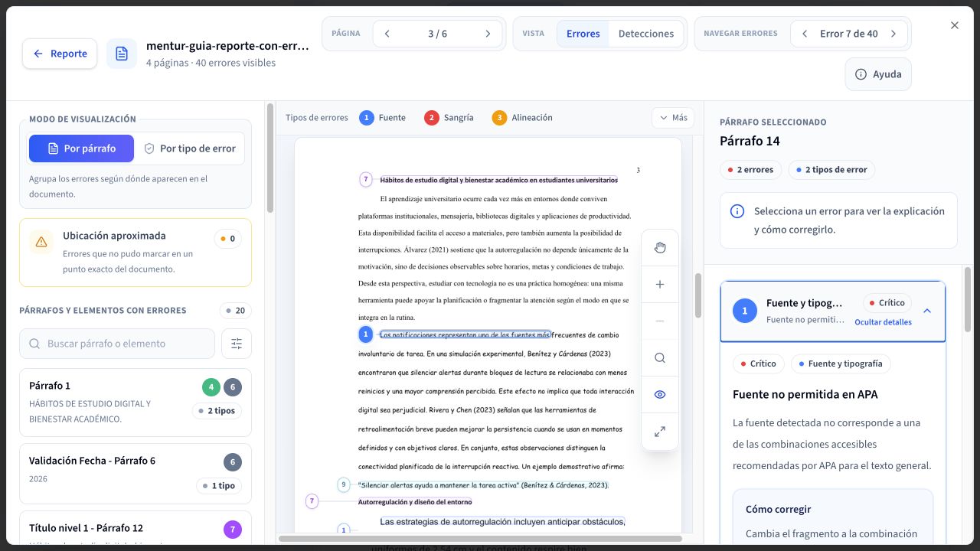This screenshot has width=980, height=551.
Task: Expand document to fullscreen icon
Action: click(x=660, y=432)
